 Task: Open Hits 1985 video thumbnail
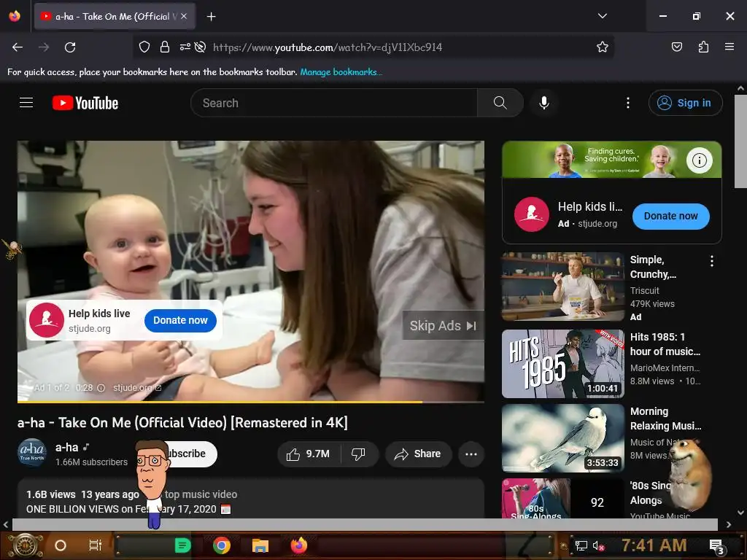click(x=562, y=364)
